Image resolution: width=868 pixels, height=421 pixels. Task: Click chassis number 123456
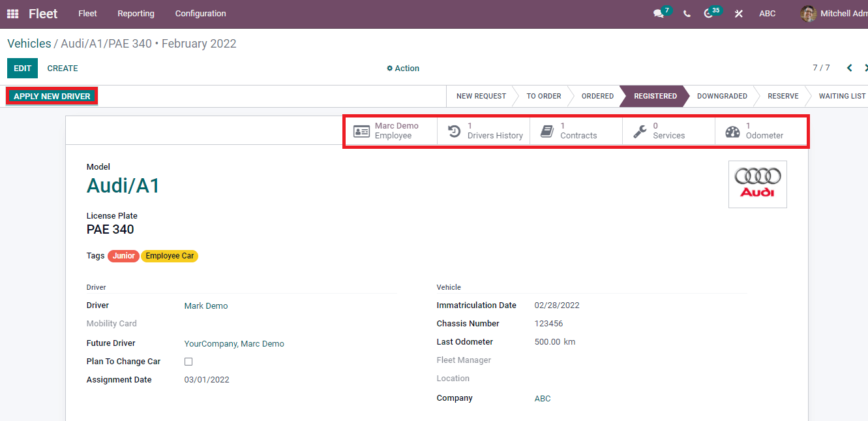pyautogui.click(x=548, y=324)
